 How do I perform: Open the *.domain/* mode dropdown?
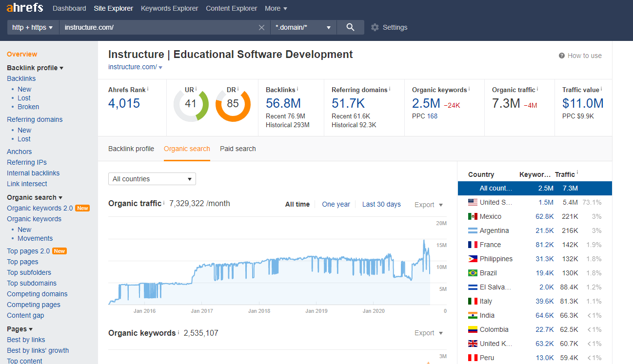303,27
